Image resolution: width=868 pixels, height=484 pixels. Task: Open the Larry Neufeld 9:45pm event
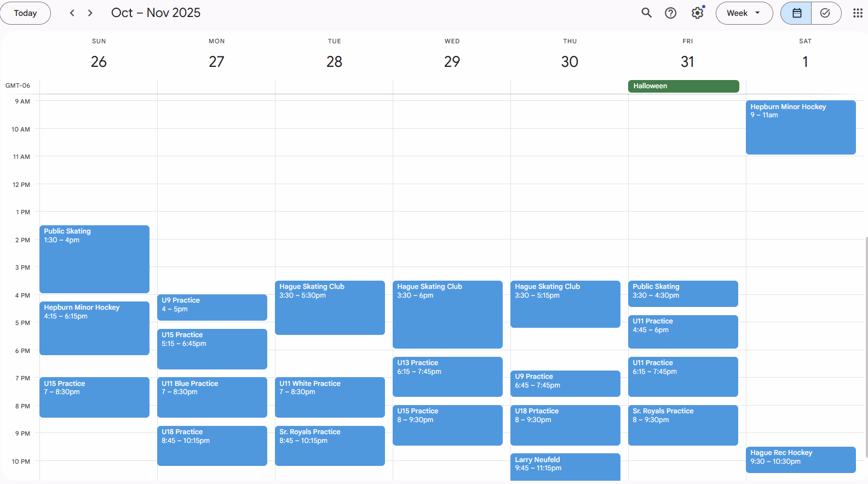coord(565,466)
